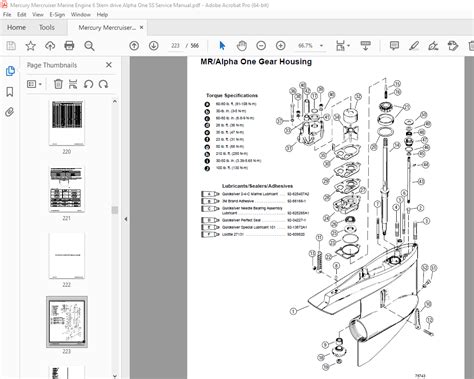Click the thumbnails scrollbar handle
This screenshot has width=474, height=379.
tap(115, 210)
